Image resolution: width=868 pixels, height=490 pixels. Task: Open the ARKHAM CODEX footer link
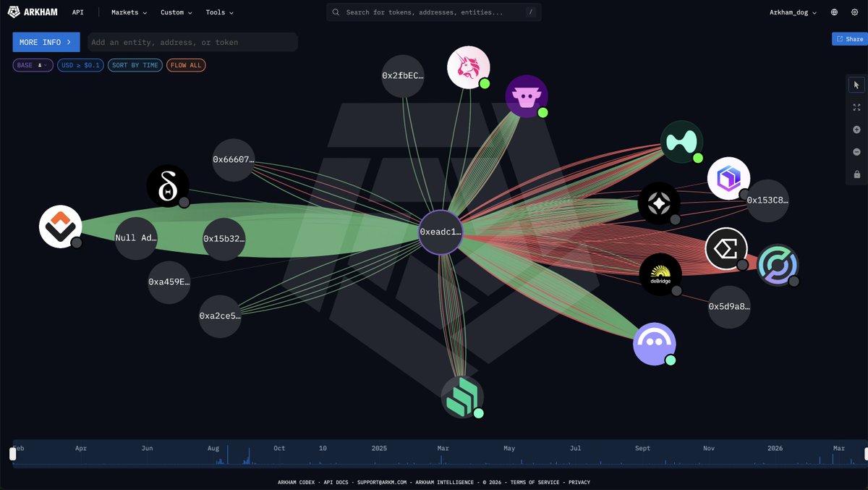point(296,482)
